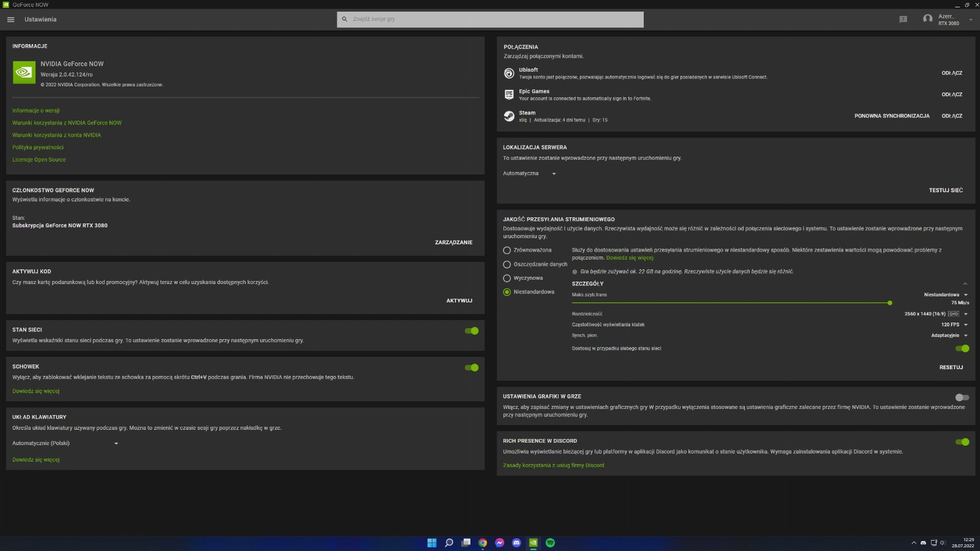Click the Discord system tray icon
The width and height of the screenshot is (980, 551).
[x=924, y=543]
